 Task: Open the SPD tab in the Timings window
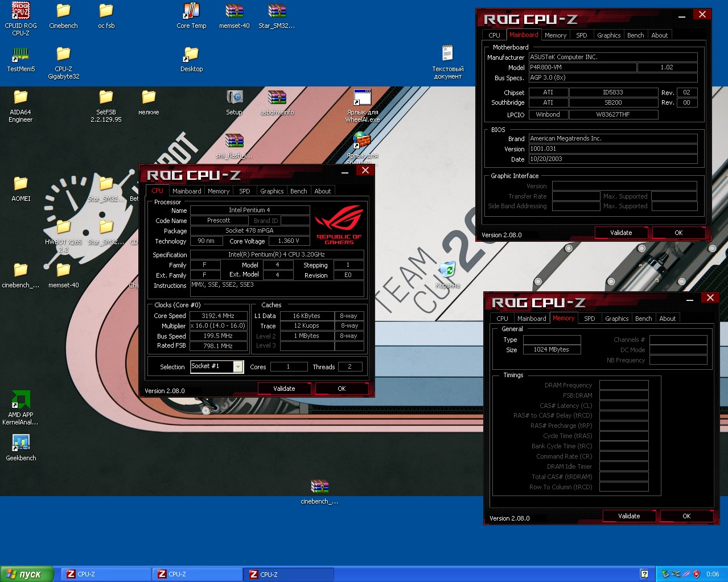tap(590, 319)
